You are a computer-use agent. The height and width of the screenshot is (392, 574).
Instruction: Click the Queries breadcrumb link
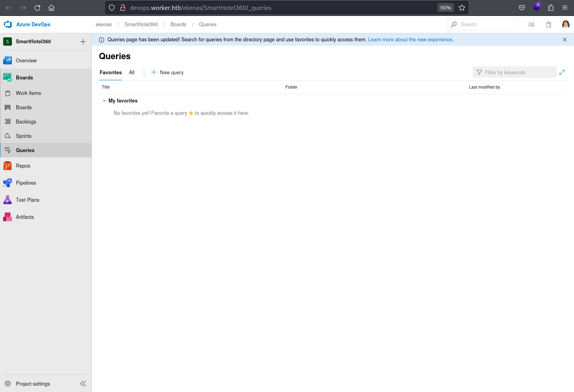click(208, 25)
